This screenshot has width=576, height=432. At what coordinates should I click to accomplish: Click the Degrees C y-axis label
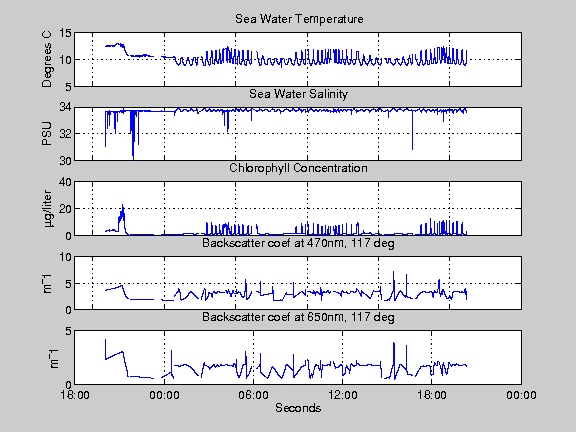(x=47, y=60)
